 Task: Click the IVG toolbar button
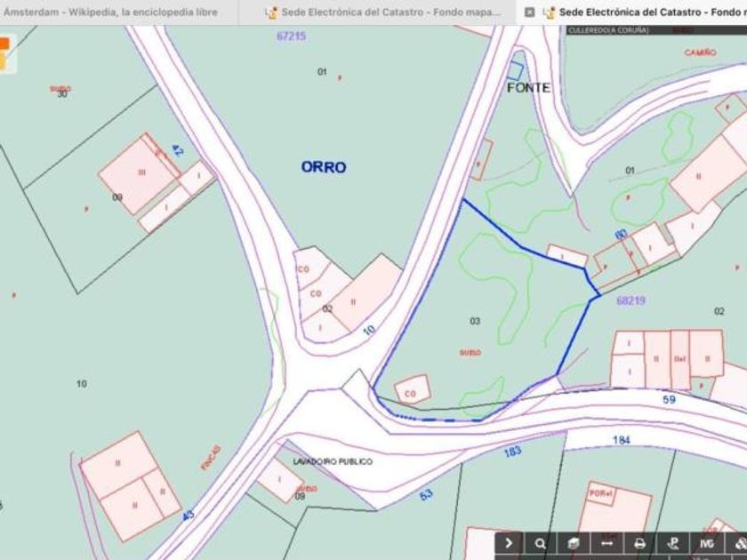tap(706, 543)
